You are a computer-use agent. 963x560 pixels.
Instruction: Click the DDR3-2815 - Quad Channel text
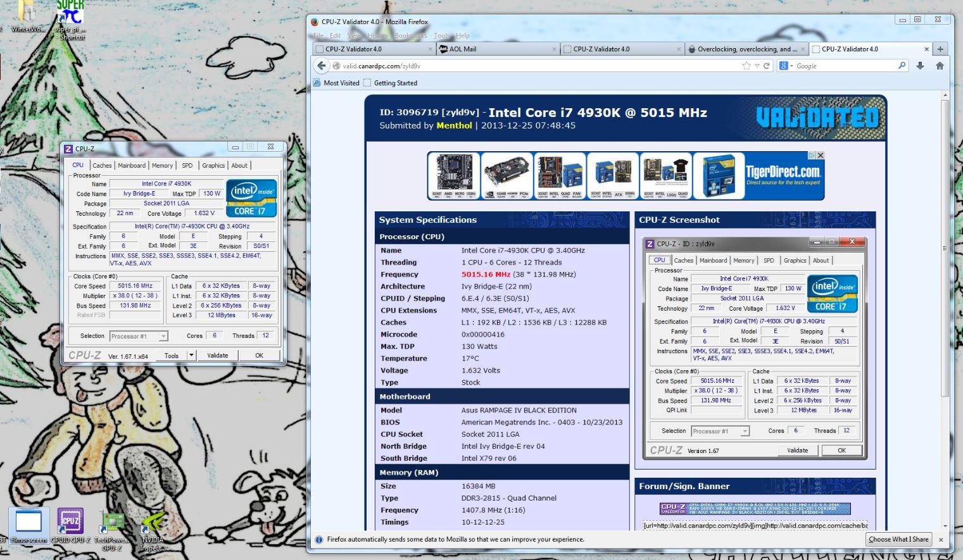[x=509, y=498]
